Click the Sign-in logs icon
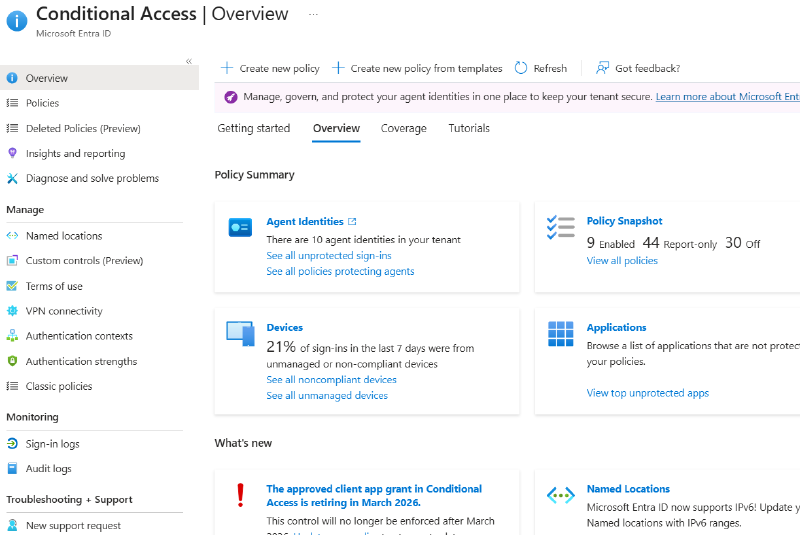 [12, 444]
